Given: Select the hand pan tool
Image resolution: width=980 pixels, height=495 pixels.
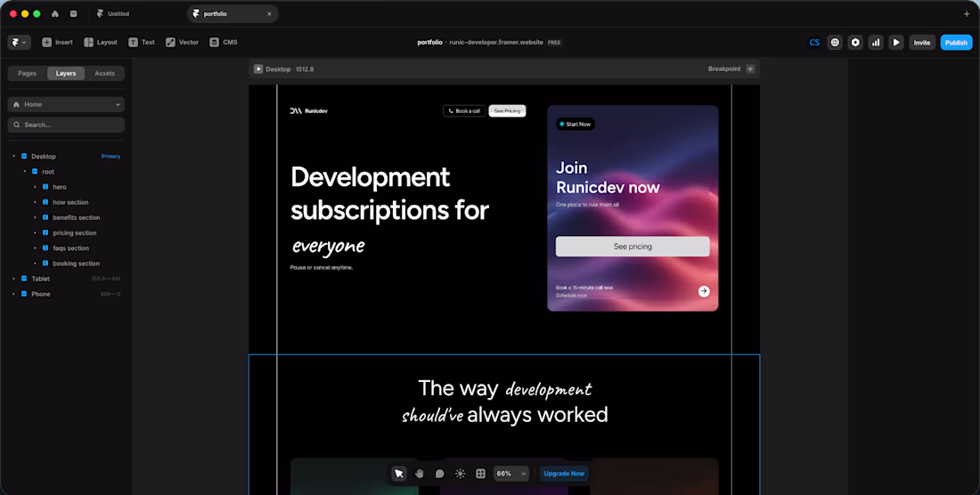Looking at the screenshot, I should click(420, 474).
